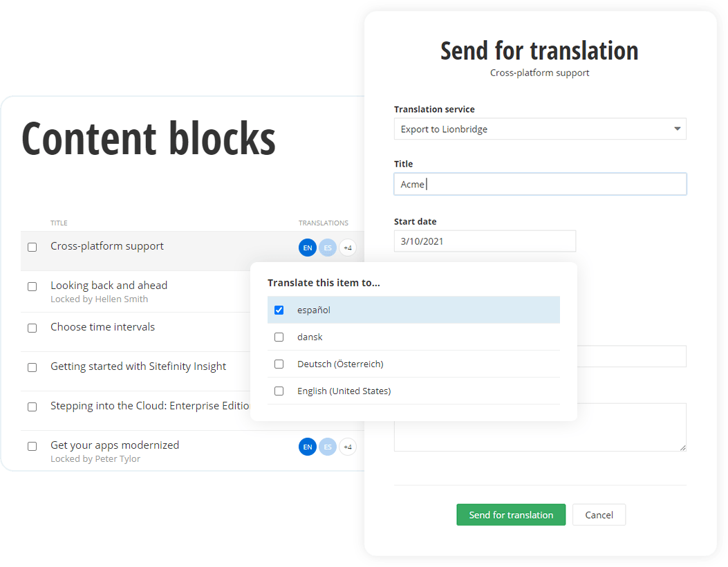Image resolution: width=728 pixels, height=567 pixels.
Task: Open the Start date field
Action: pos(485,241)
